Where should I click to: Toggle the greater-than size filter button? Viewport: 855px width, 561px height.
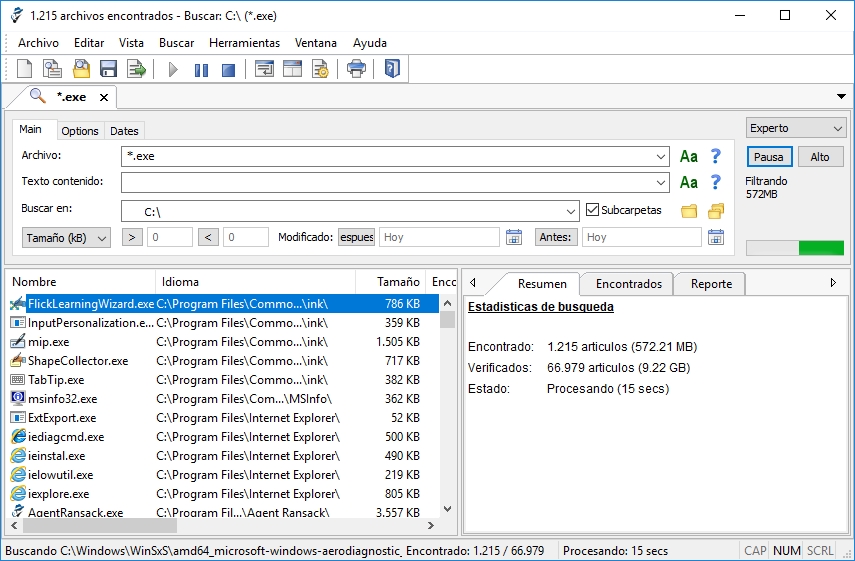click(x=132, y=237)
